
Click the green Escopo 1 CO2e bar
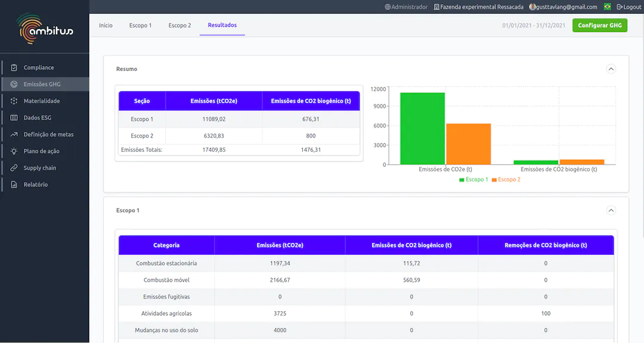click(422, 128)
